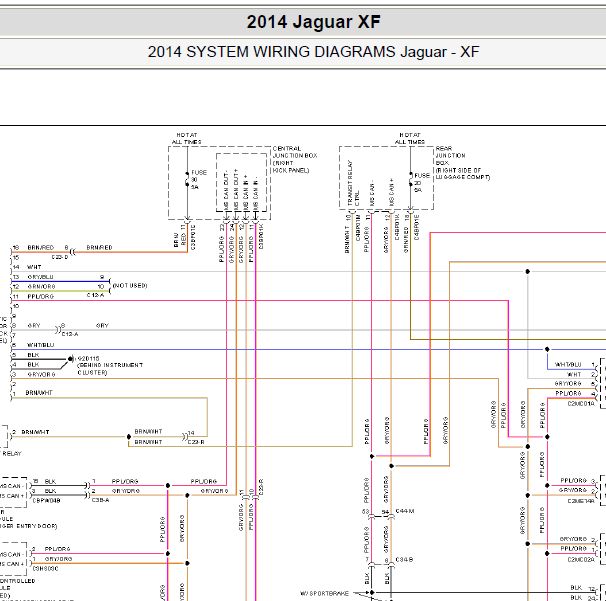The image size is (606, 601).
Task: Click the "C2UC02A" connector label
Action: pos(581,559)
